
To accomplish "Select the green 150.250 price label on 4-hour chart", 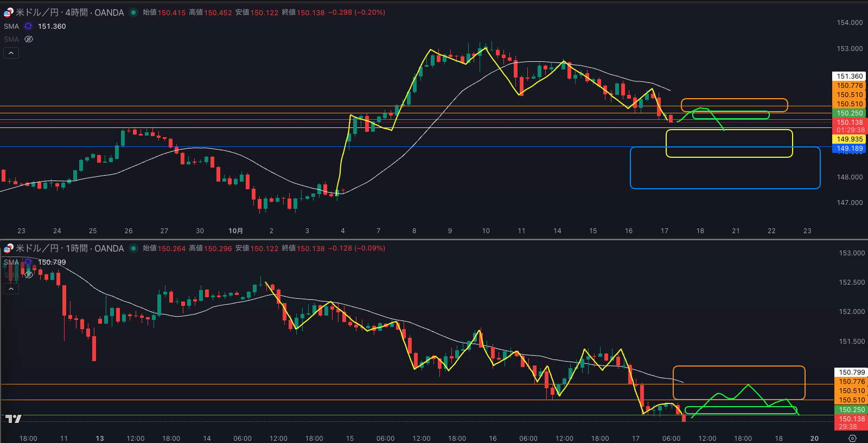I will click(850, 113).
